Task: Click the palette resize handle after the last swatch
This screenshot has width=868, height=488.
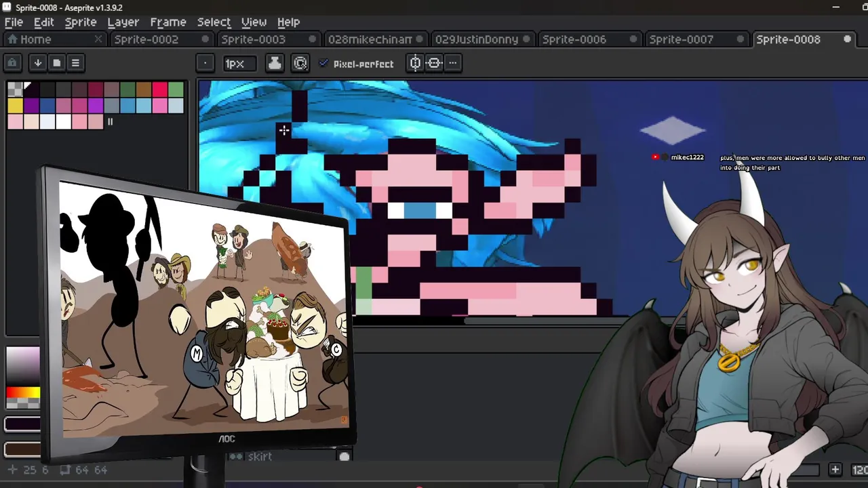Action: click(x=111, y=122)
